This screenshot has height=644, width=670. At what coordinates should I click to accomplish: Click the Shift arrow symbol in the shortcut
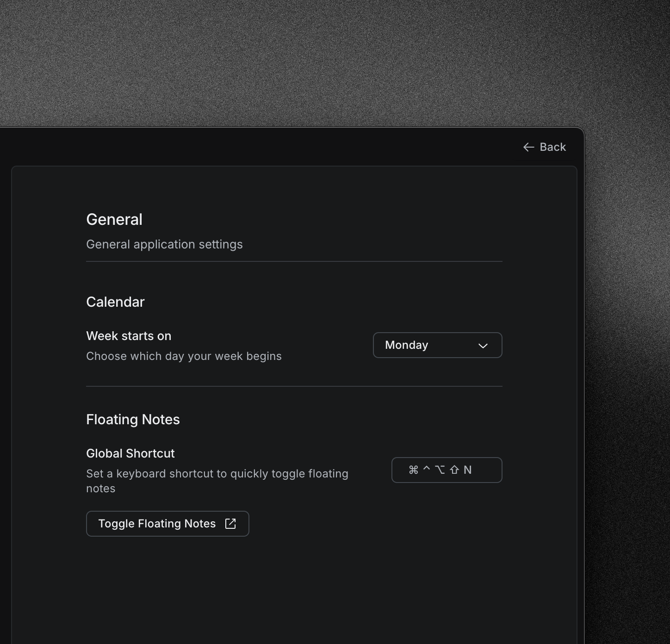[454, 470]
